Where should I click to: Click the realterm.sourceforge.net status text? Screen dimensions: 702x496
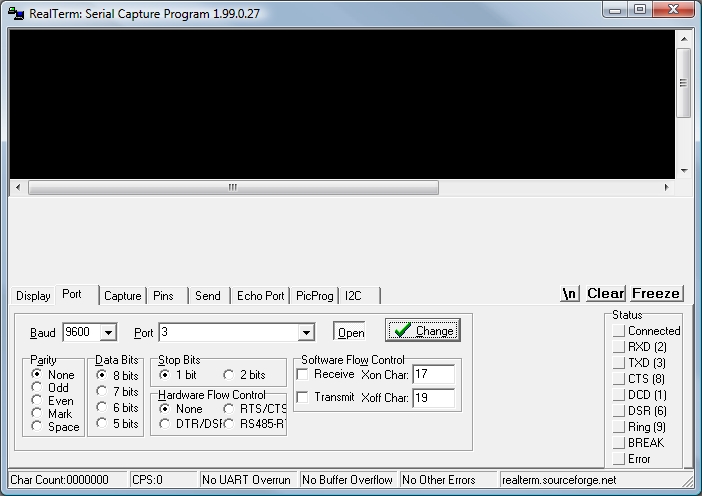click(559, 480)
